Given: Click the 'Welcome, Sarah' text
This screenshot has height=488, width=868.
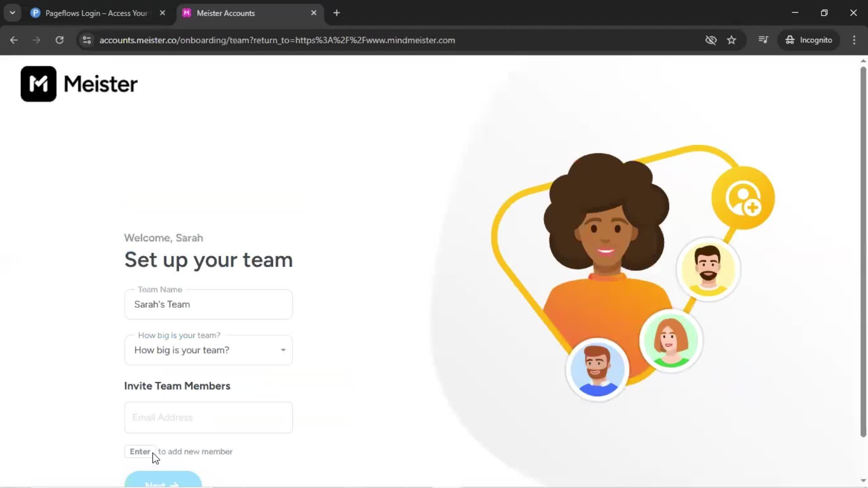Looking at the screenshot, I should pos(164,238).
